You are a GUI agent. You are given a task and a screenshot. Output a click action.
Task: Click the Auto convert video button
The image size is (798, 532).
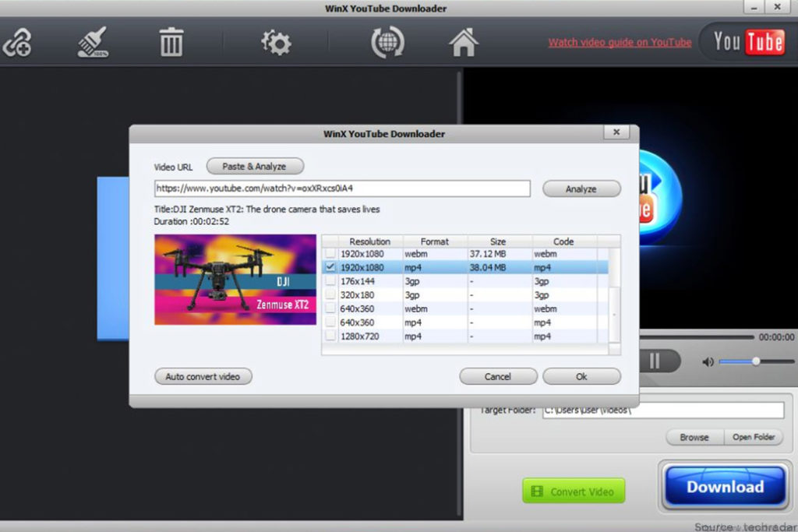(x=203, y=376)
